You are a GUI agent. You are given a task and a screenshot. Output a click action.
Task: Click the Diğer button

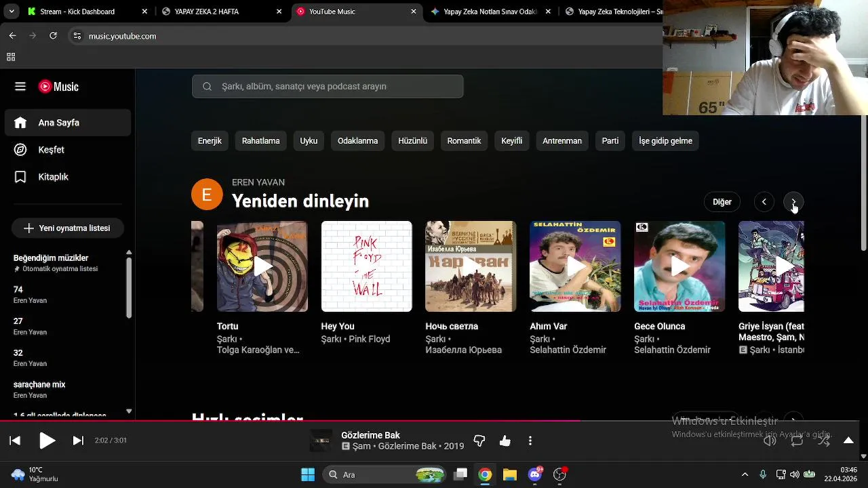(x=722, y=202)
